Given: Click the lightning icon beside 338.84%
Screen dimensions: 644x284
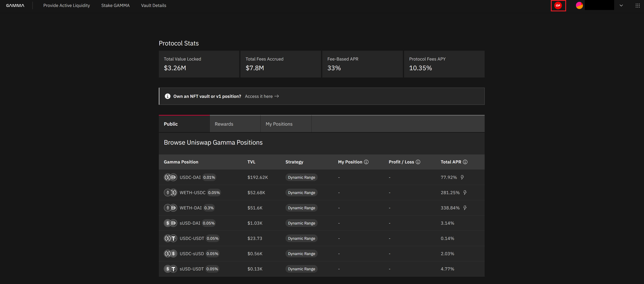Looking at the screenshot, I should coord(465,208).
